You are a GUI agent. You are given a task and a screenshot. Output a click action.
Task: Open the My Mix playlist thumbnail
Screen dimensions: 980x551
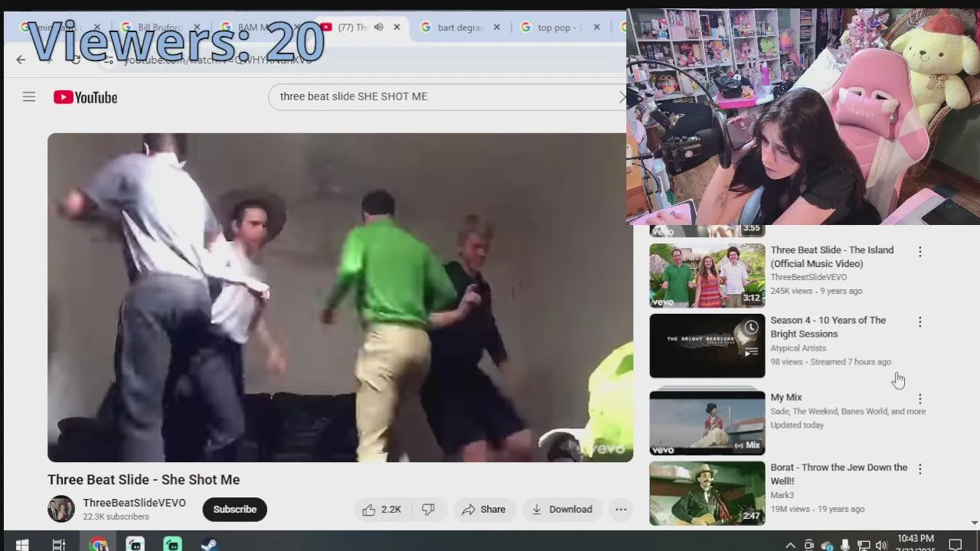707,422
